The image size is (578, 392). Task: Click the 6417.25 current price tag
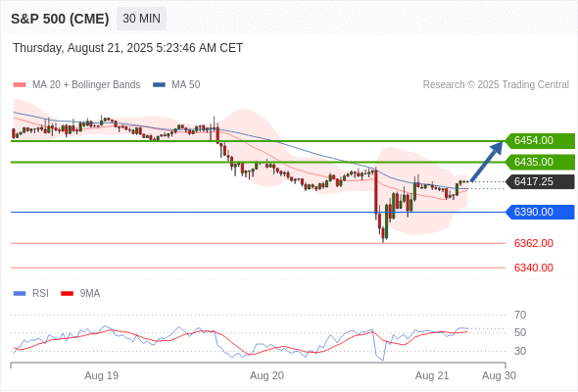point(540,182)
